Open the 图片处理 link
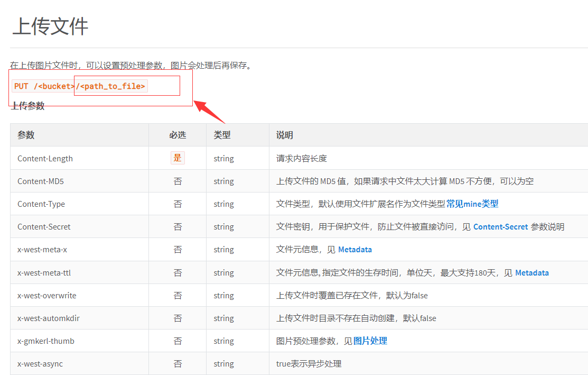Viewport: 588px width, 375px height. 370,341
